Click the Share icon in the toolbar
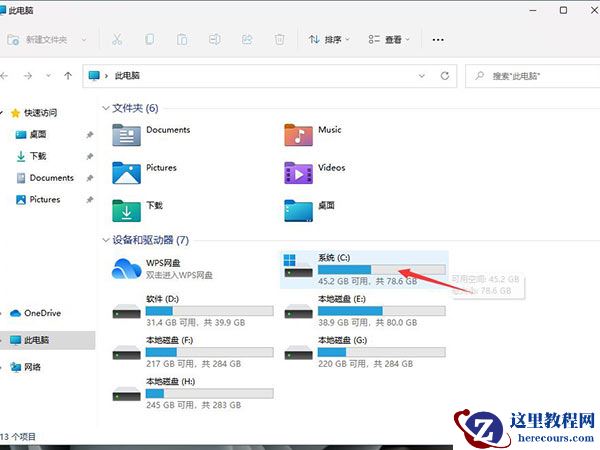The width and height of the screenshot is (600, 450). tap(247, 39)
